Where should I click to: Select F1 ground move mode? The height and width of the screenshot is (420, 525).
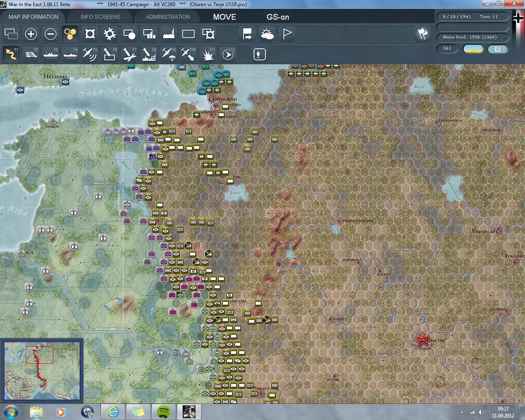coord(11,54)
